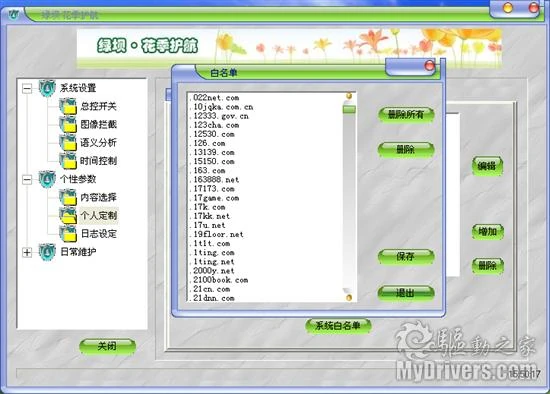This screenshot has width=550, height=394.
Task: Select 日志设定 in the tree
Action: pyautogui.click(x=98, y=234)
